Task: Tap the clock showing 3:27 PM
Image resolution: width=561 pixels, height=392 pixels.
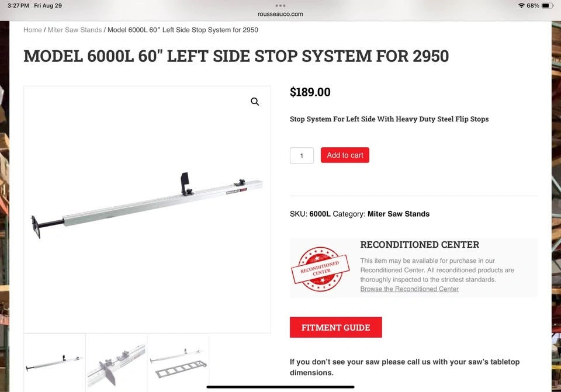Action: (x=18, y=6)
